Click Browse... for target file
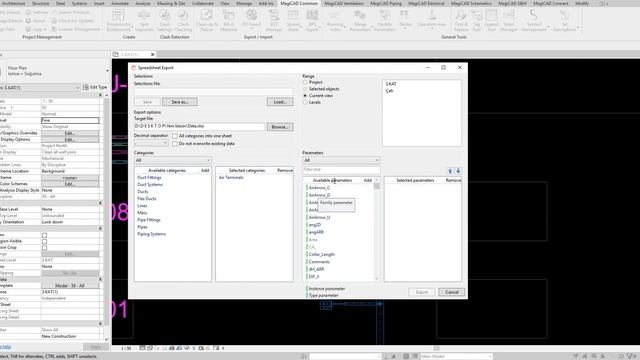This screenshot has width=640, height=360. (x=280, y=127)
